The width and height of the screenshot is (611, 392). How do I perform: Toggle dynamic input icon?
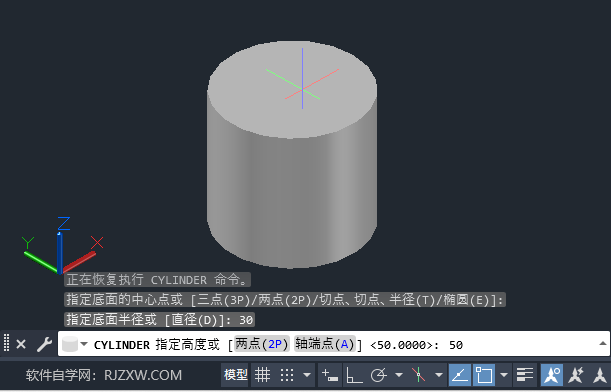pyautogui.click(x=330, y=375)
